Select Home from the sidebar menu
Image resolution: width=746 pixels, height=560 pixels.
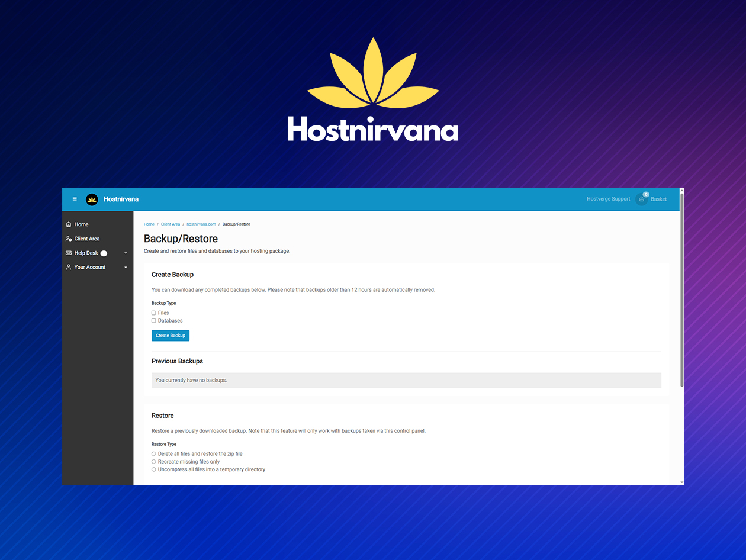coord(81,224)
